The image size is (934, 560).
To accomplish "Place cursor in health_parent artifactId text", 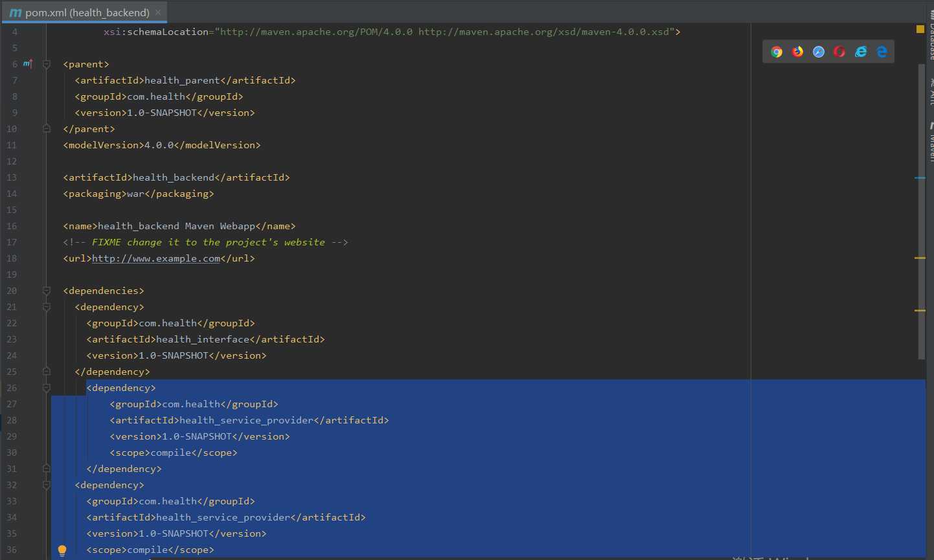I will [182, 80].
